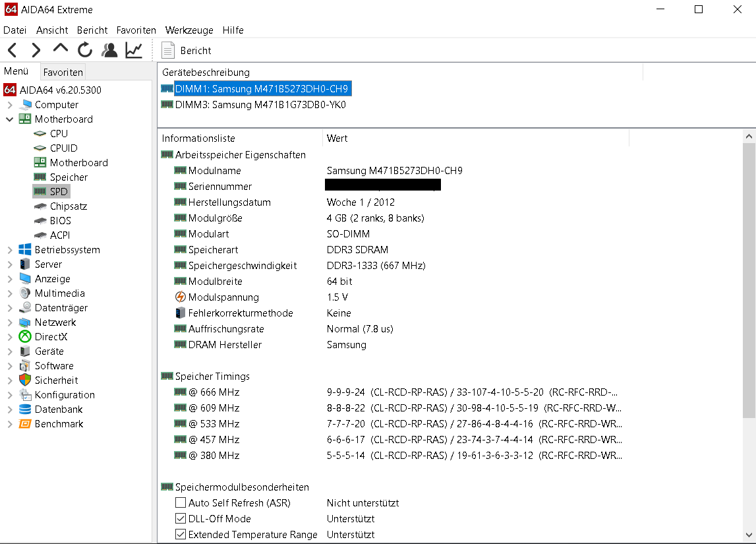This screenshot has width=756, height=544.
Task: Click the Bericht report document icon
Action: click(x=167, y=50)
